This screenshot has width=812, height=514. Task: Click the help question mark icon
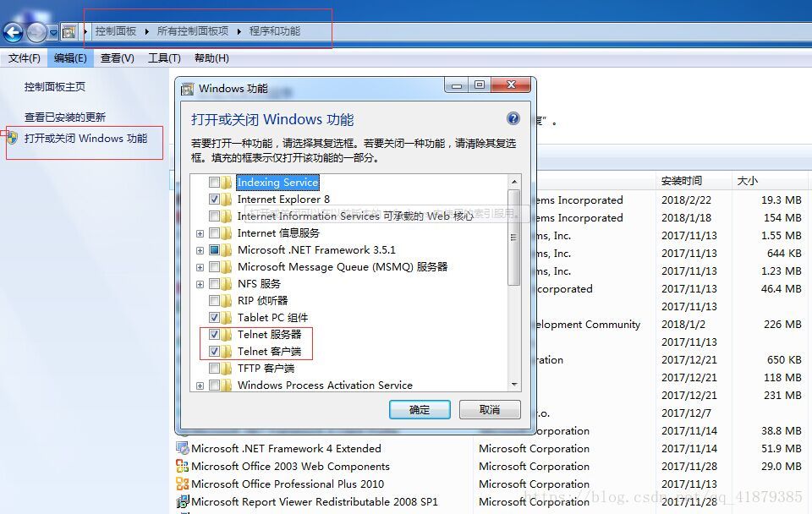(513, 118)
